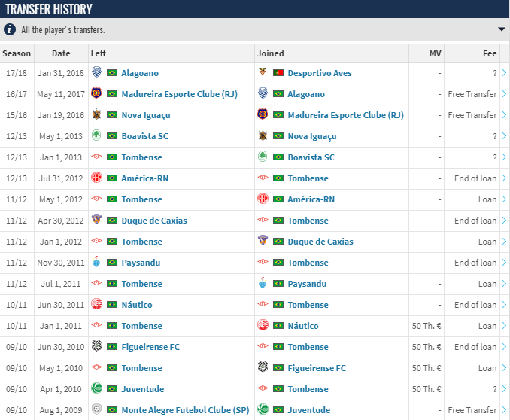
Task: Open transfer details arrow for May 1, 2010
Action: pyautogui.click(x=504, y=368)
